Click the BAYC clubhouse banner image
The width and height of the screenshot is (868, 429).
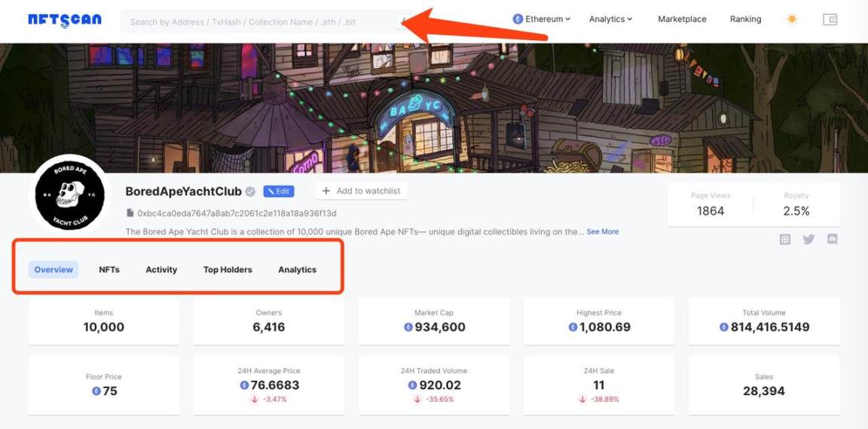click(x=434, y=108)
